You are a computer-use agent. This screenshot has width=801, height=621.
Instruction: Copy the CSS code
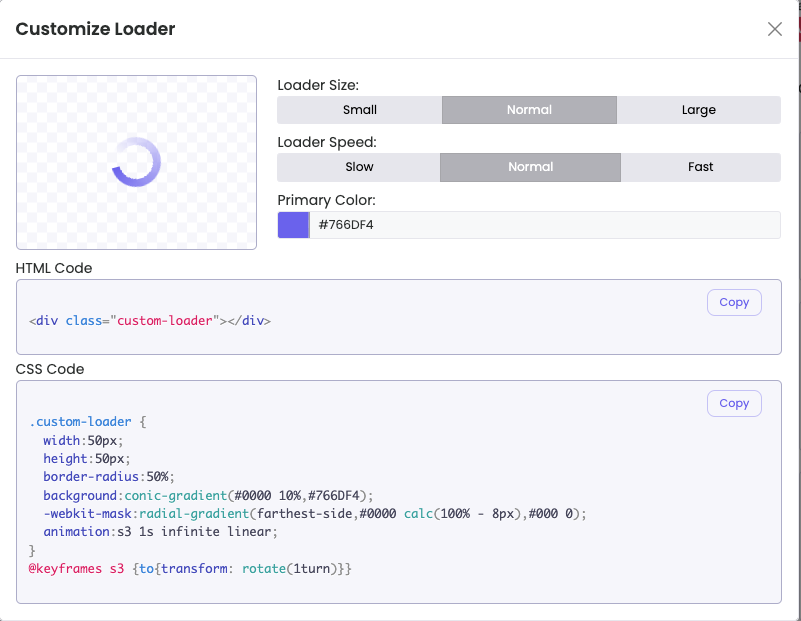pos(734,403)
